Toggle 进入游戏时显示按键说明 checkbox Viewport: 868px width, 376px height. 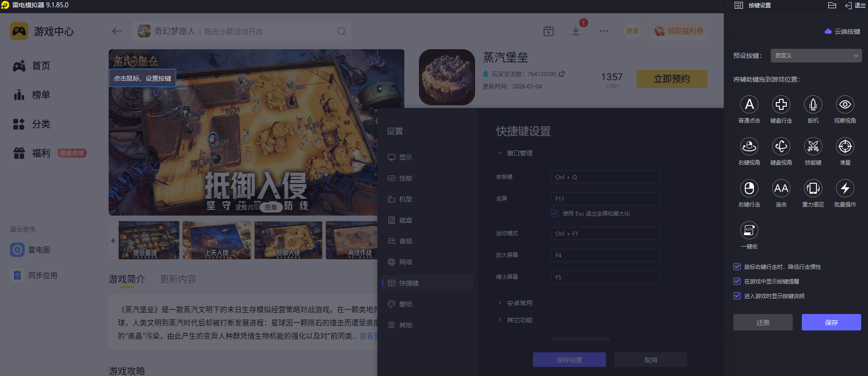point(737,296)
